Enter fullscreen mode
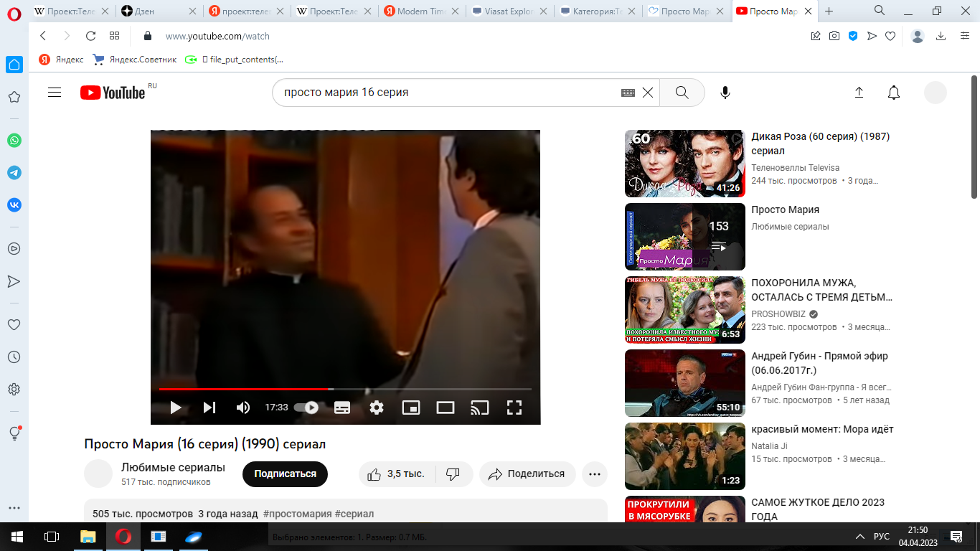Screen dimensions: 980x551 click(514, 408)
